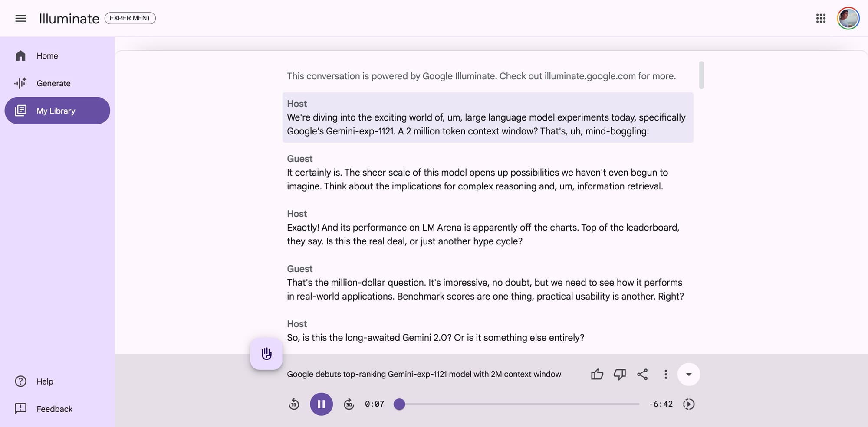This screenshot has width=868, height=427.
Task: Click the user profile avatar
Action: click(x=848, y=18)
